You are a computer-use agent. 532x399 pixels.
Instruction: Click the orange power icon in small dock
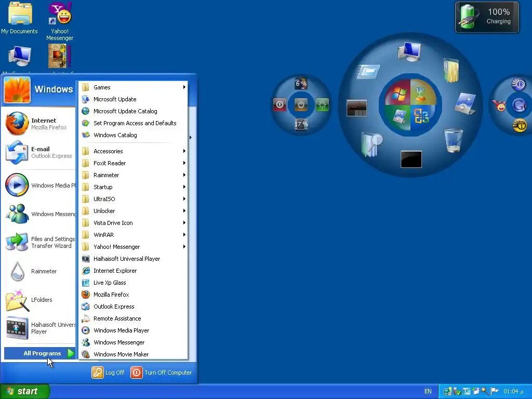301,104
